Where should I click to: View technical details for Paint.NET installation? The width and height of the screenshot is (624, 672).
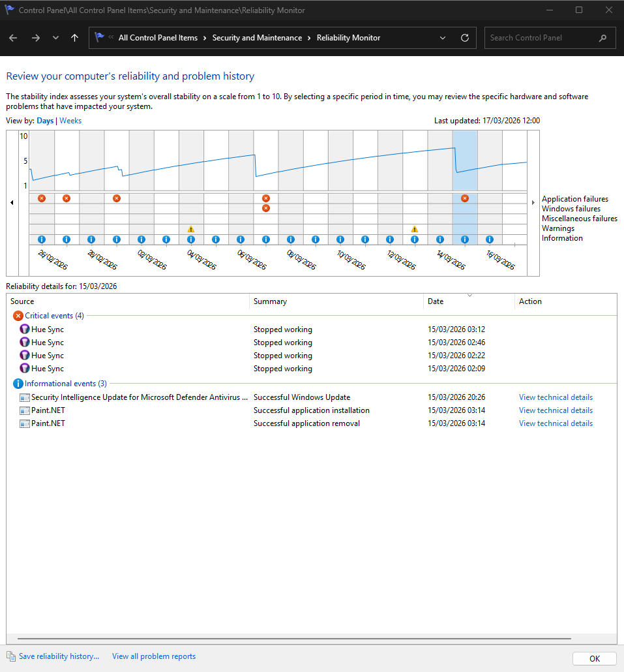point(556,410)
